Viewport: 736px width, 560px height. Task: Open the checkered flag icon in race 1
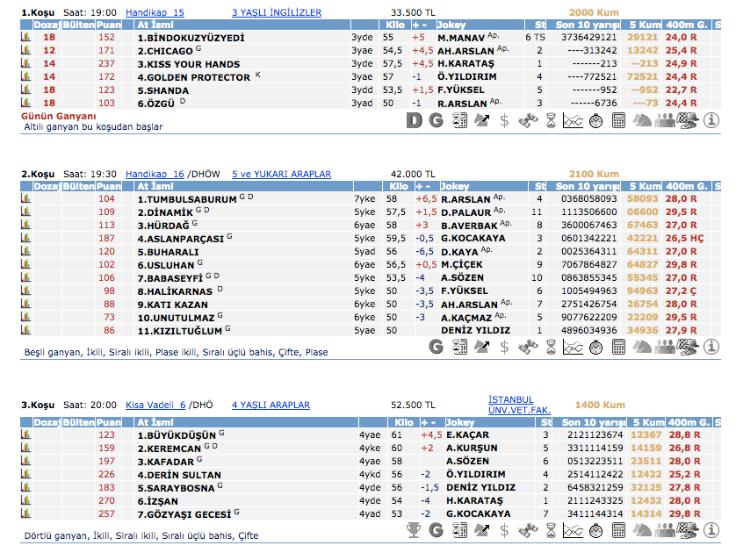click(689, 120)
